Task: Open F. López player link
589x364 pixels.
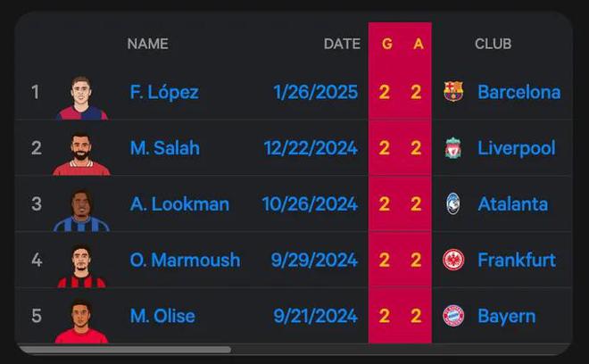Action: click(x=164, y=92)
